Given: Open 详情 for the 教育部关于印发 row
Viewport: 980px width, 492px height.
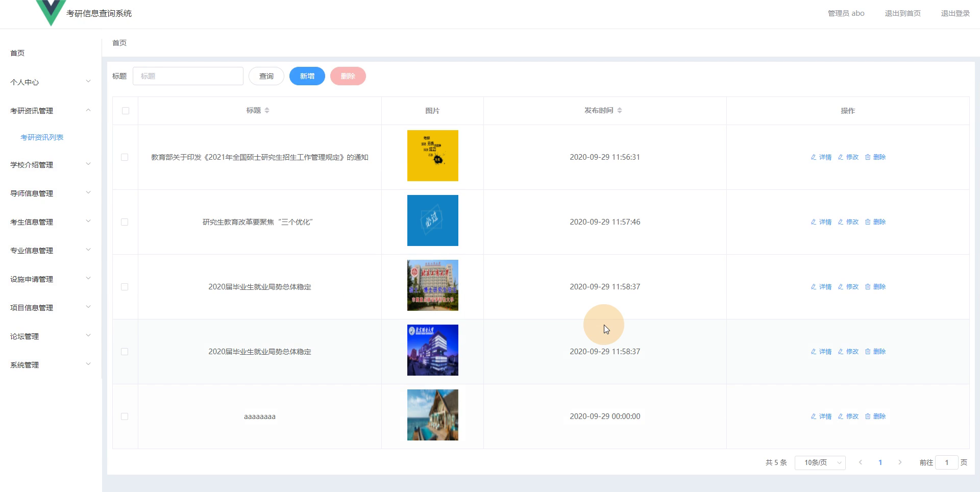Looking at the screenshot, I should click(x=821, y=157).
